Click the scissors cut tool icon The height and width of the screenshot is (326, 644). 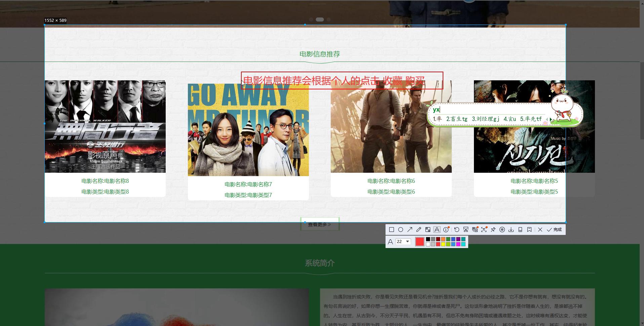(466, 230)
